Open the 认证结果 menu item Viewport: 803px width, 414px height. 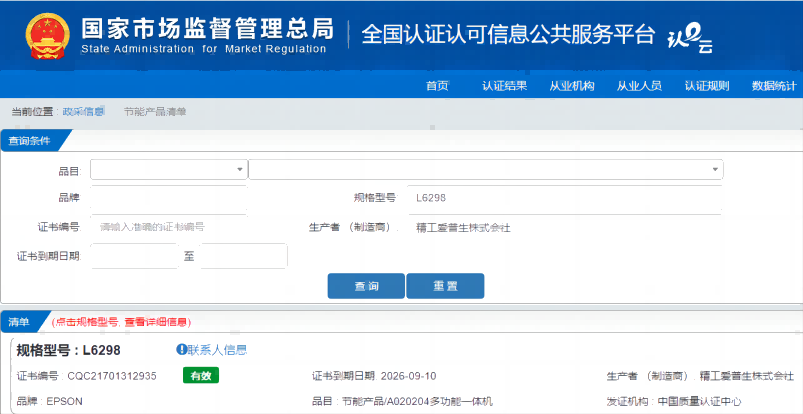pyautogui.click(x=504, y=86)
